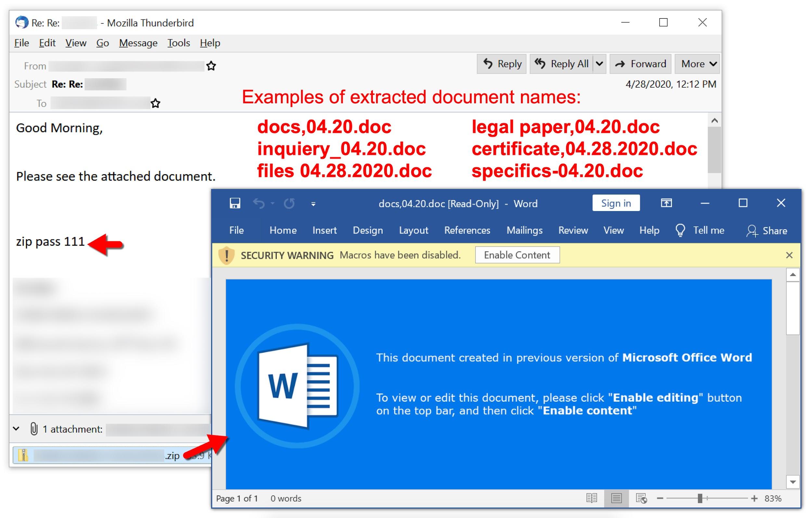
Task: Open the File tab in Word
Action: (x=236, y=230)
